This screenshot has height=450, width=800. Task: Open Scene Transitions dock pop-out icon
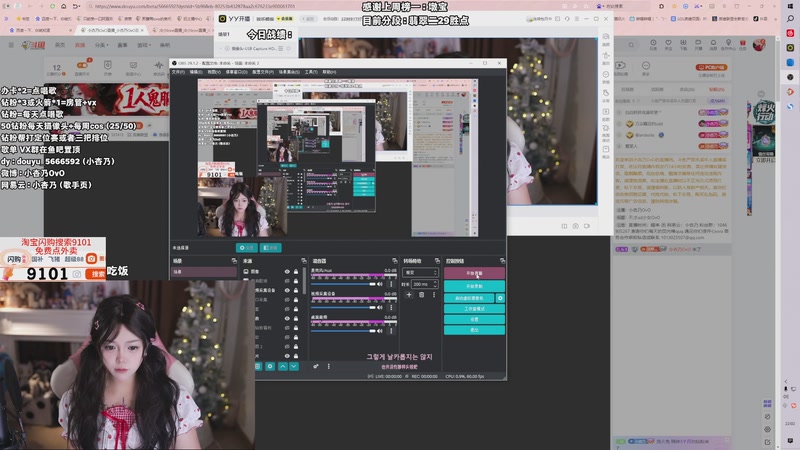click(437, 261)
